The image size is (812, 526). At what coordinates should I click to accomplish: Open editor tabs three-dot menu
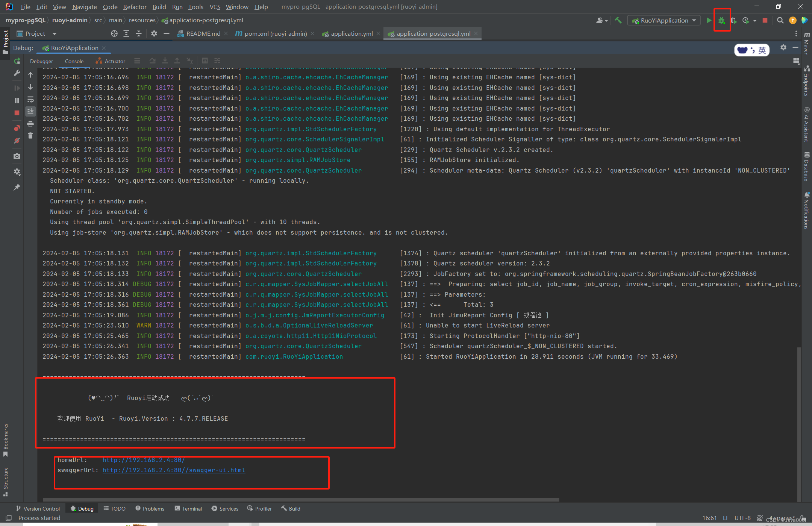(x=796, y=33)
